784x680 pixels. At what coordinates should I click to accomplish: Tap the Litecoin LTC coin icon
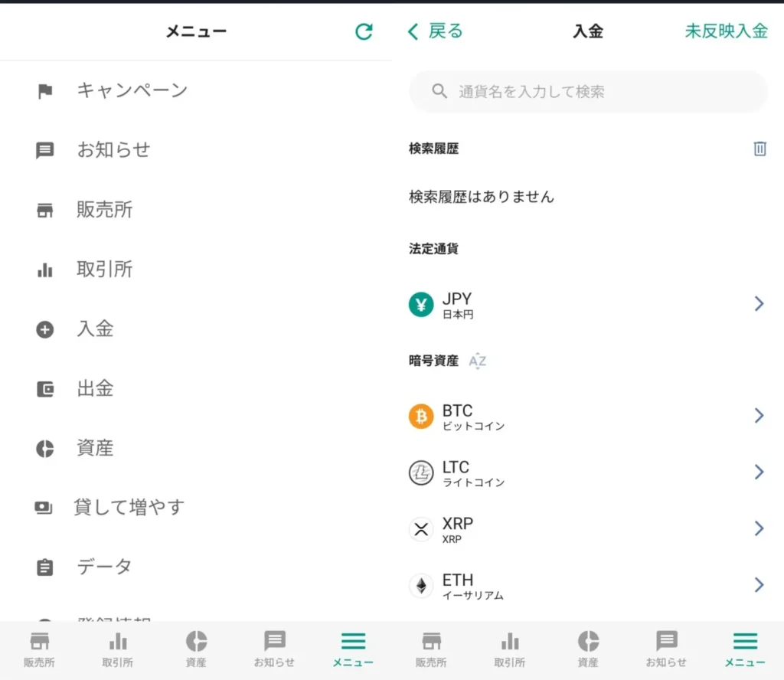click(x=421, y=472)
